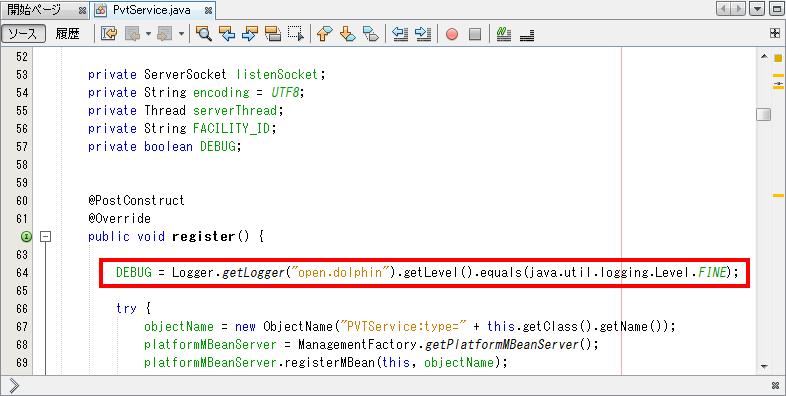
Task: Click implements annotation glyph beside register()
Action: 26,236
